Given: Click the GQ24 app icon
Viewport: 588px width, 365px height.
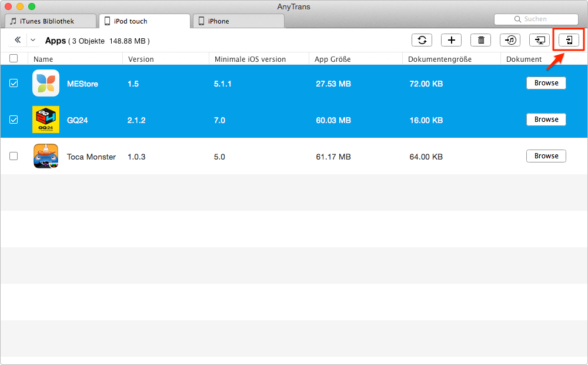Looking at the screenshot, I should coord(46,120).
